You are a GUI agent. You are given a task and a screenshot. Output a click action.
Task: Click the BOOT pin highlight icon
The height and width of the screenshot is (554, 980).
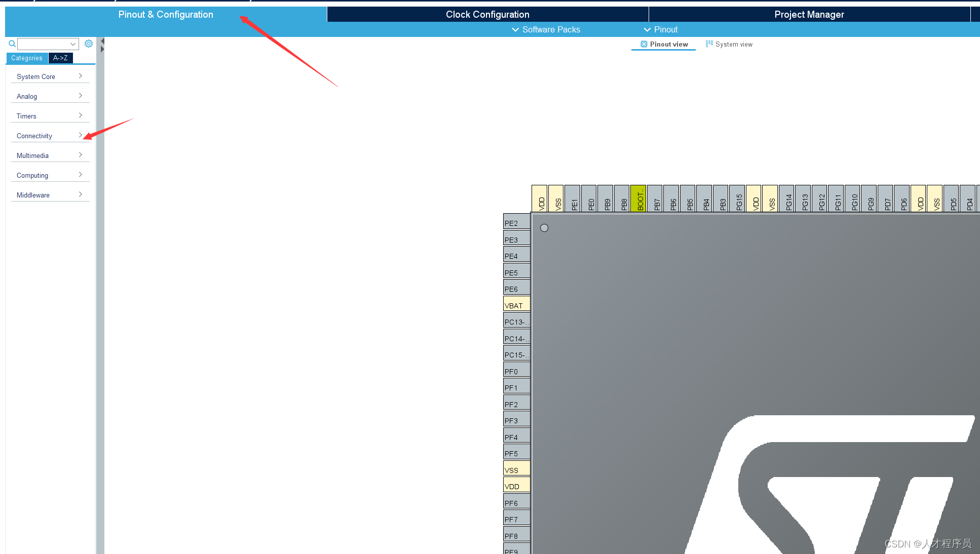638,199
